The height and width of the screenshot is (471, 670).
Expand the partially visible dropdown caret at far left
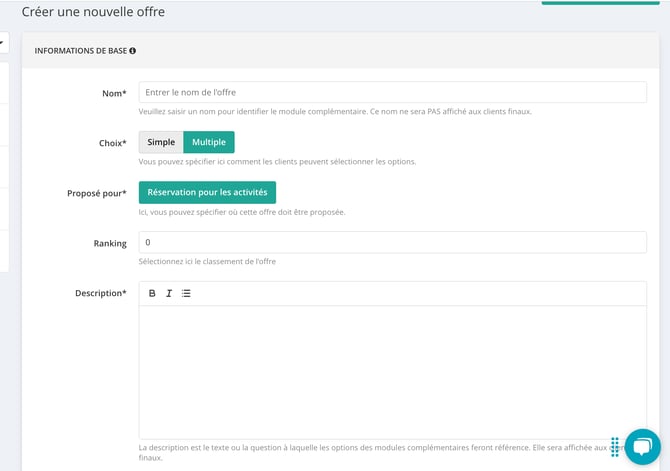pos(2,43)
